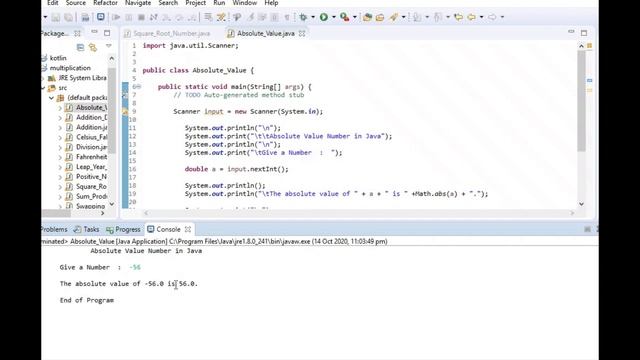Open the Run Last Tool dropdown arrow
Viewport: 640px width, 360px height.
tap(355, 17)
